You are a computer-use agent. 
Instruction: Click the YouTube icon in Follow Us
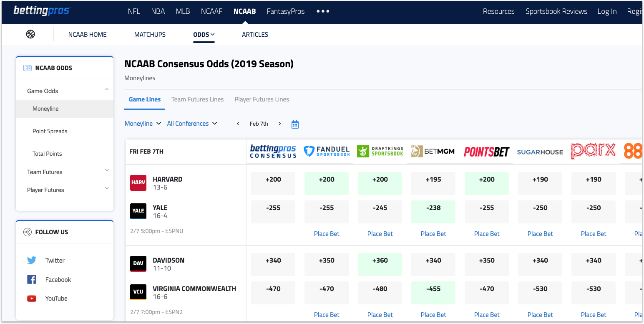pyautogui.click(x=32, y=299)
